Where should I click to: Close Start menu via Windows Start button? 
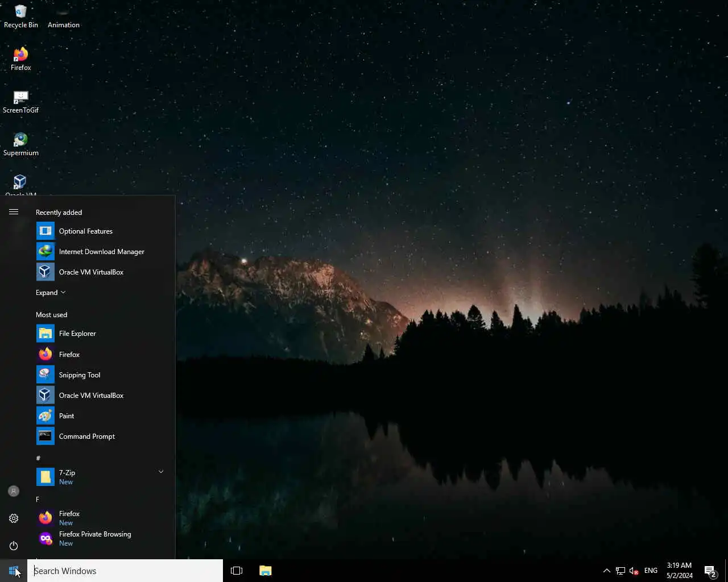click(14, 571)
